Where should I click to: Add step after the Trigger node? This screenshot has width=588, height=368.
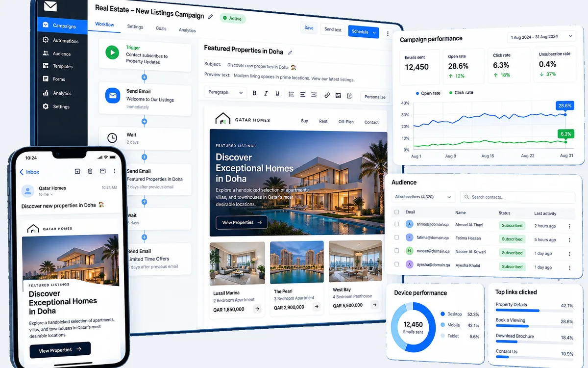click(144, 77)
